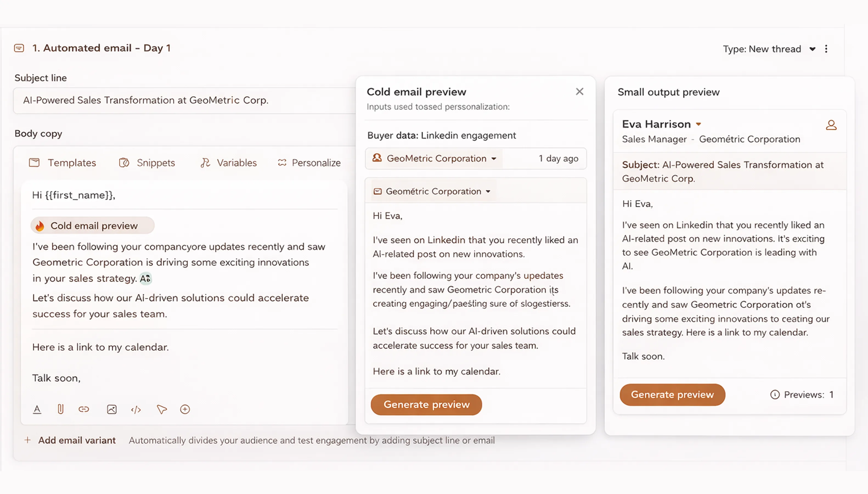
Task: Click into the Subject line input field
Action: point(184,100)
